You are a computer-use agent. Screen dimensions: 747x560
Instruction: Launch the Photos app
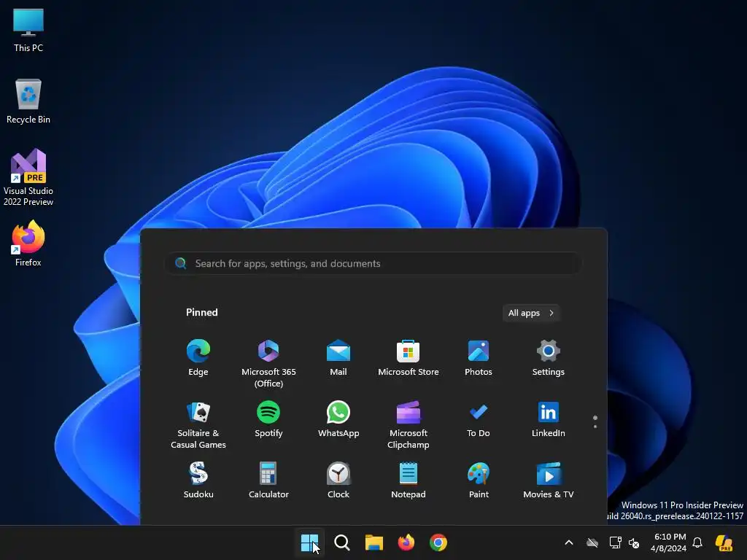(x=479, y=358)
